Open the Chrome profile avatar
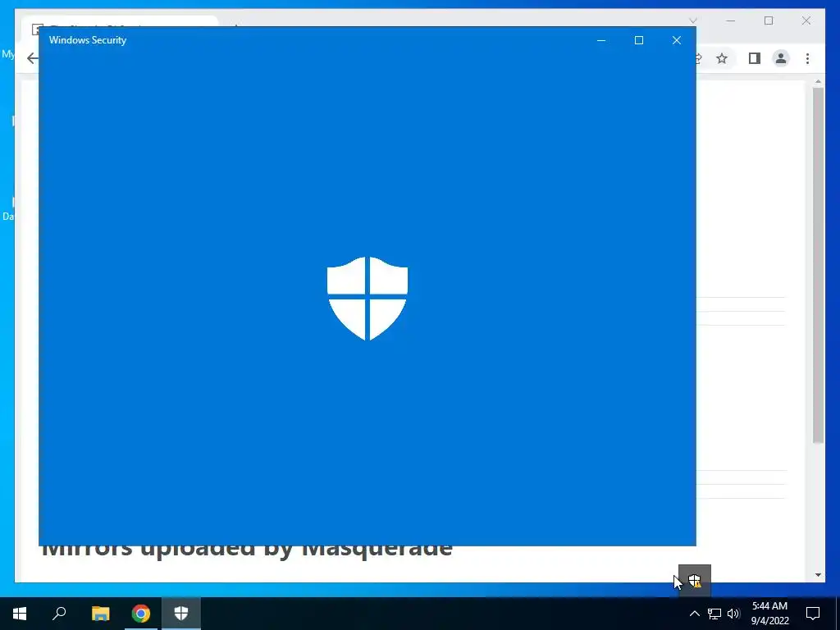Screen dimensions: 840x630 tap(781, 58)
